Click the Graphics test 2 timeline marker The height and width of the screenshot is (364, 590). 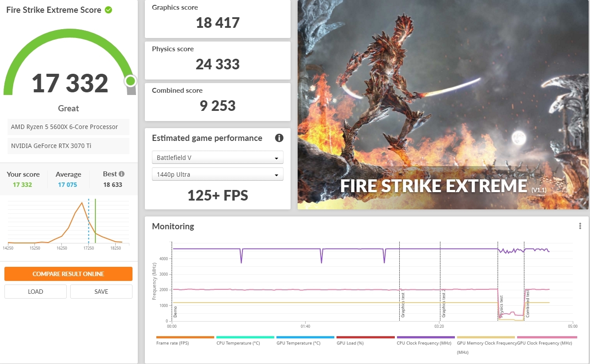444,304
